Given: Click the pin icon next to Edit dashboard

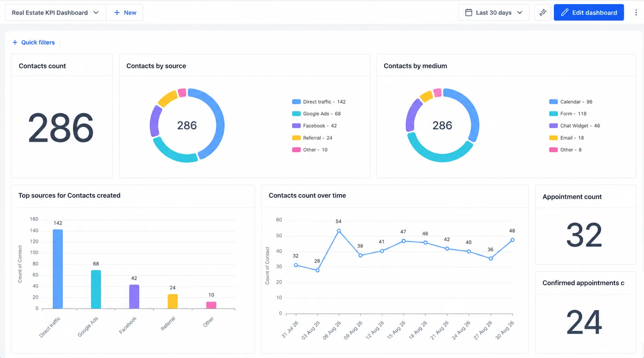Looking at the screenshot, I should tap(543, 12).
